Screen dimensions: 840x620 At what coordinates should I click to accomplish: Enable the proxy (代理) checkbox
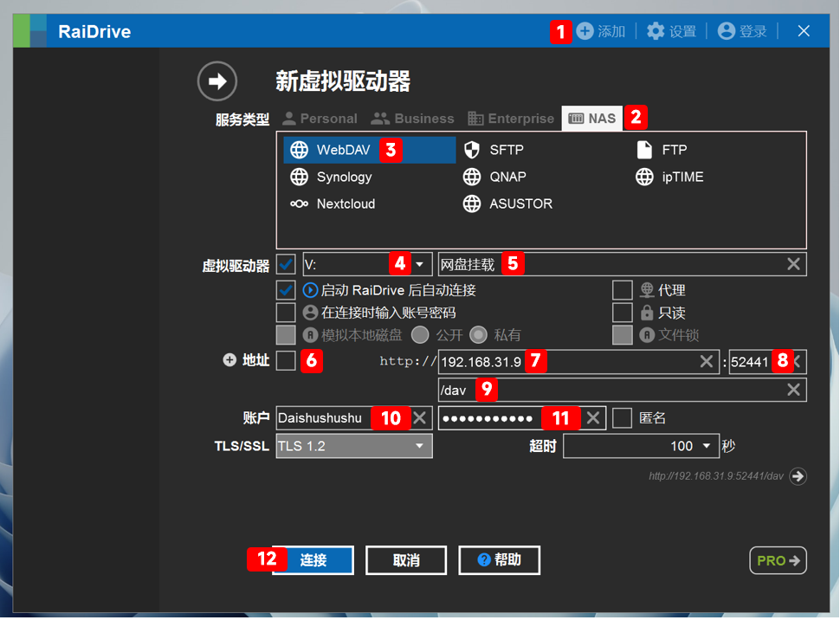click(622, 290)
